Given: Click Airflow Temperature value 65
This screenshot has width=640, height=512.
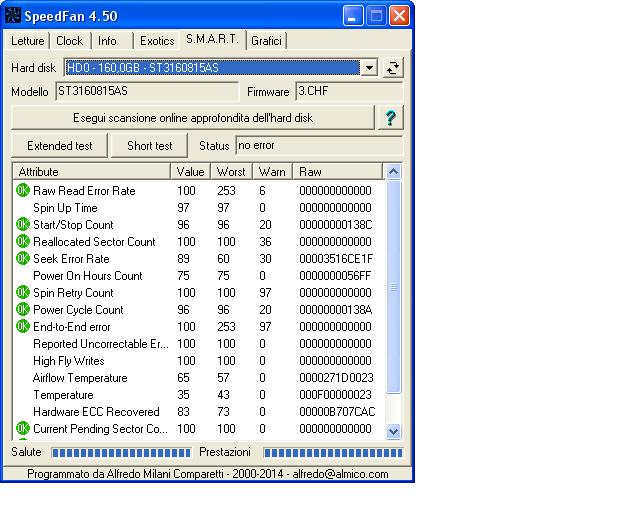Looking at the screenshot, I should [x=183, y=378].
